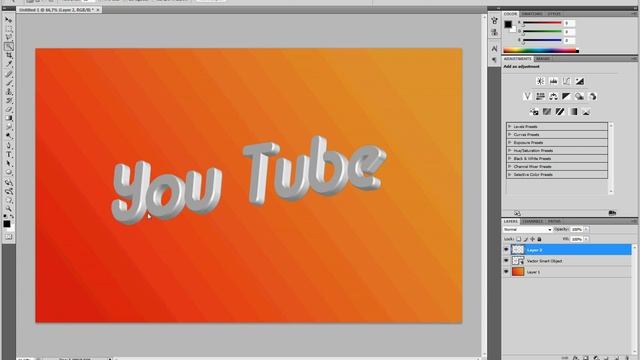Open the layer blend mode dropdown

pos(527,229)
